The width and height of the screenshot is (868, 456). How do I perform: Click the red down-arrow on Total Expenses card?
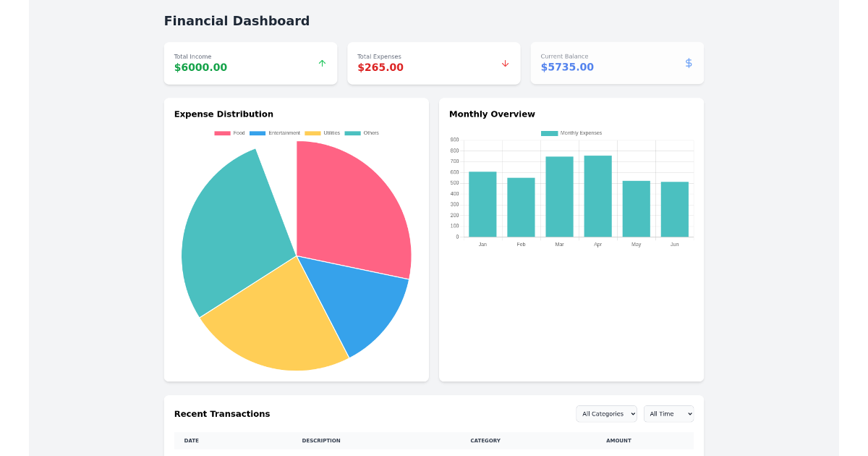coord(505,63)
